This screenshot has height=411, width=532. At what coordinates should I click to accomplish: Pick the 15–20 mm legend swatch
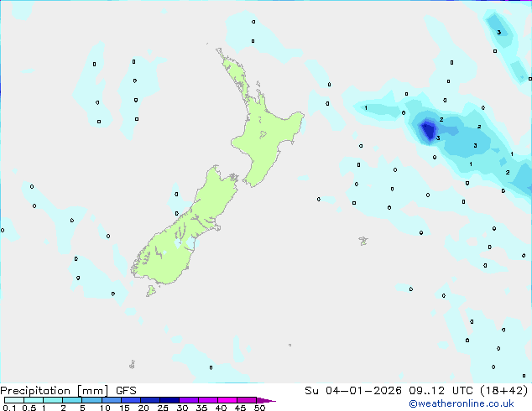coord(131,400)
